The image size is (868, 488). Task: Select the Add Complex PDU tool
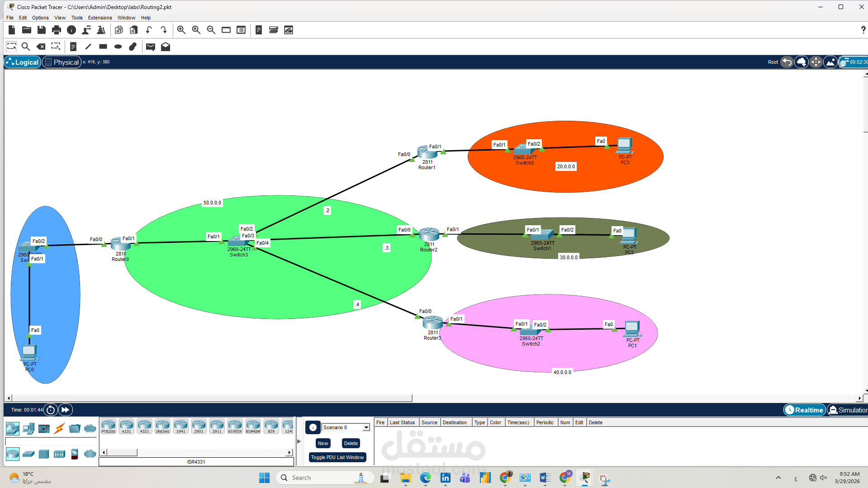(165, 46)
